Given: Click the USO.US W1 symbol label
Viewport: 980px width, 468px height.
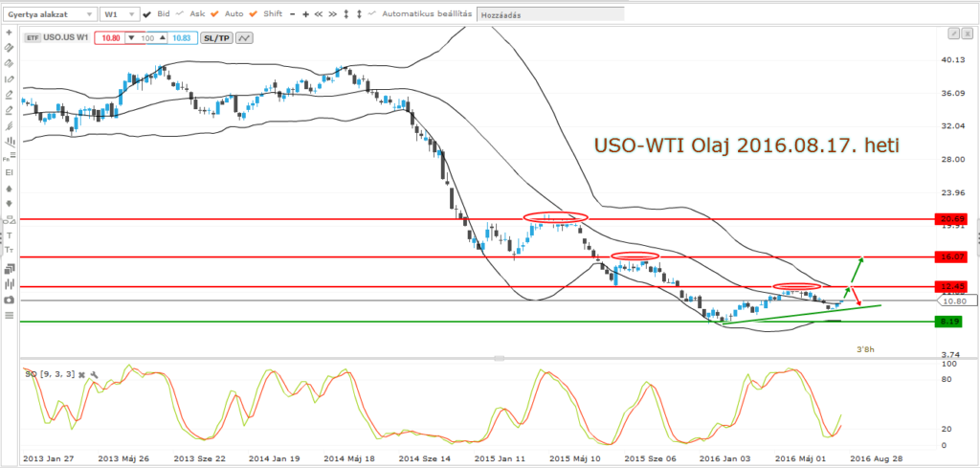Looking at the screenshot, I should (x=66, y=37).
